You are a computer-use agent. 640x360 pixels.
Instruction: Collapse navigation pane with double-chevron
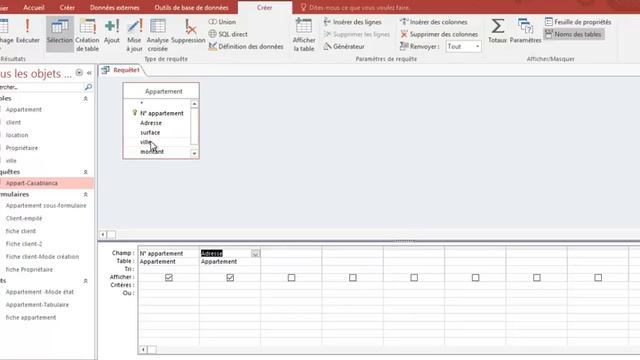(89, 73)
